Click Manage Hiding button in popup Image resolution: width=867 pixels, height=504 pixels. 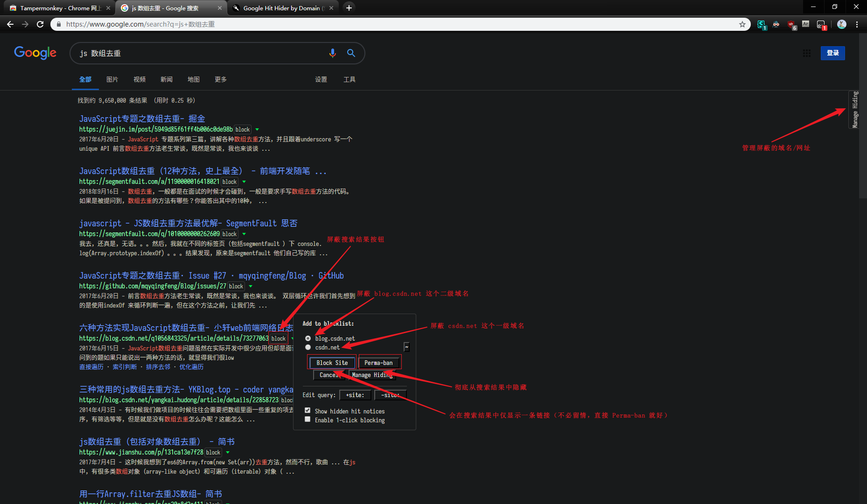372,375
